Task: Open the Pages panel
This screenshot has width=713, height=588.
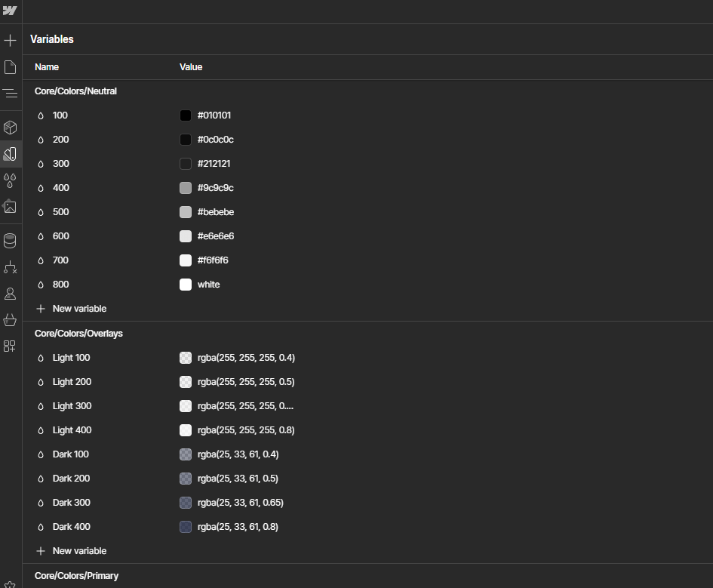Action: 11,67
